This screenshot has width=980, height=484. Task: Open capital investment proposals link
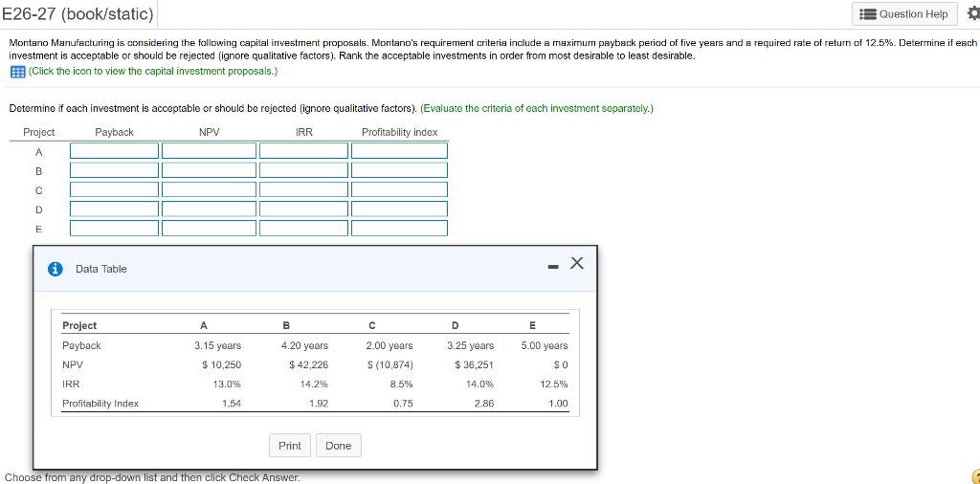pos(153,71)
